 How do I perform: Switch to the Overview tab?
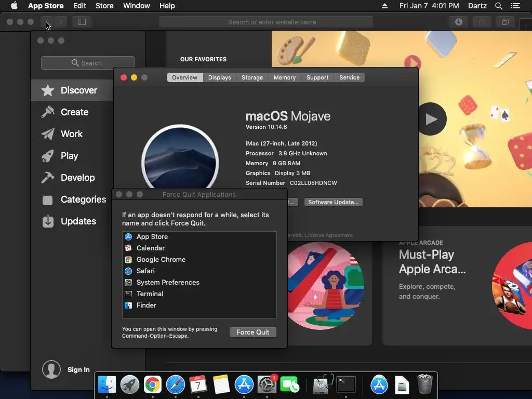point(184,77)
